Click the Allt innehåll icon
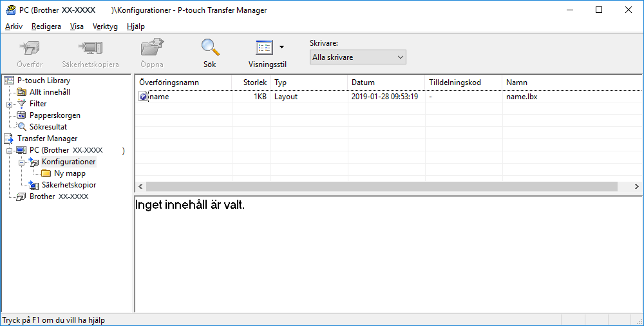 tap(21, 92)
